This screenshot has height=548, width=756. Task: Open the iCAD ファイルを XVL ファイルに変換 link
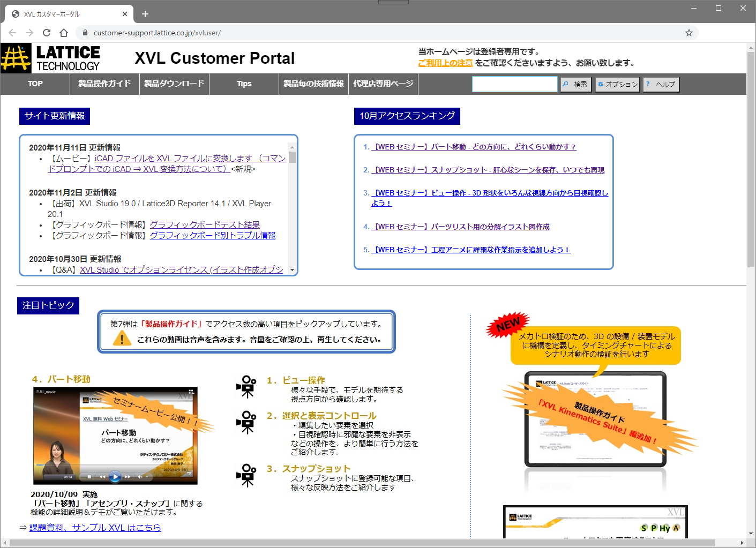click(167, 163)
